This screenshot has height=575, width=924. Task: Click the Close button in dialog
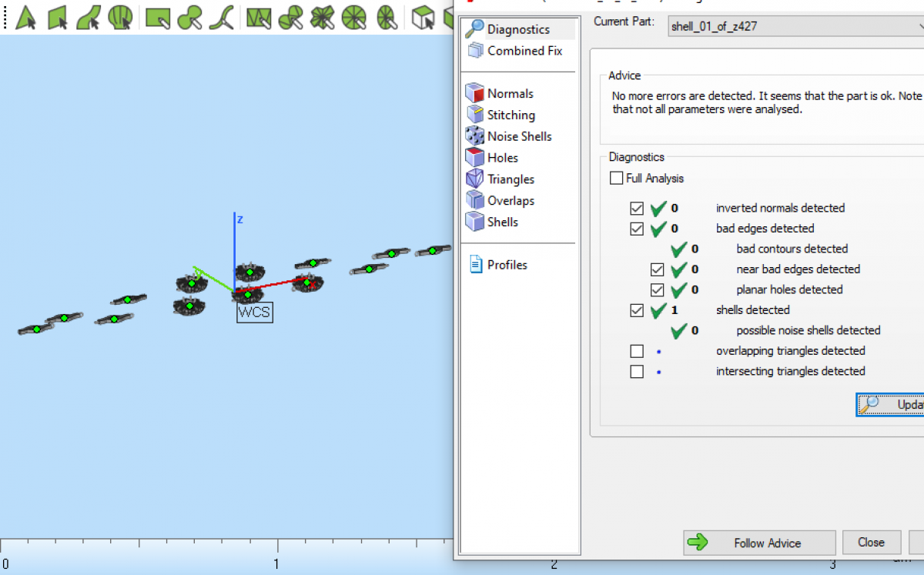tap(871, 542)
